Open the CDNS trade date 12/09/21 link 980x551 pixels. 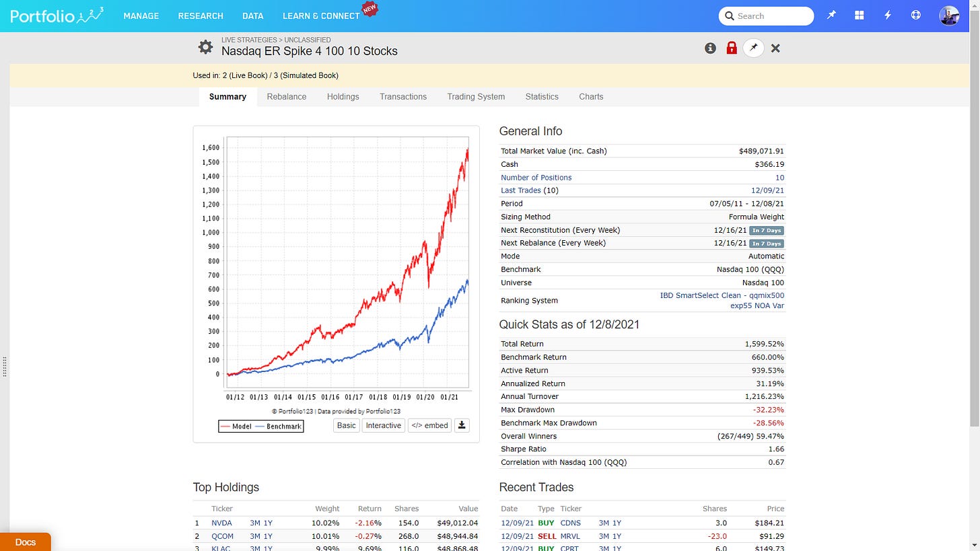pos(517,523)
